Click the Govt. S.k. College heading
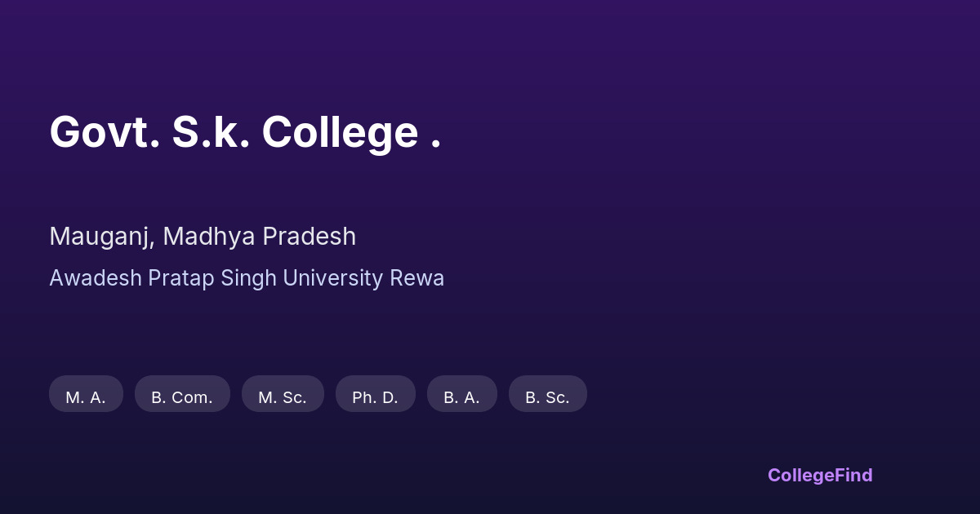The height and width of the screenshot is (514, 980). point(245,132)
